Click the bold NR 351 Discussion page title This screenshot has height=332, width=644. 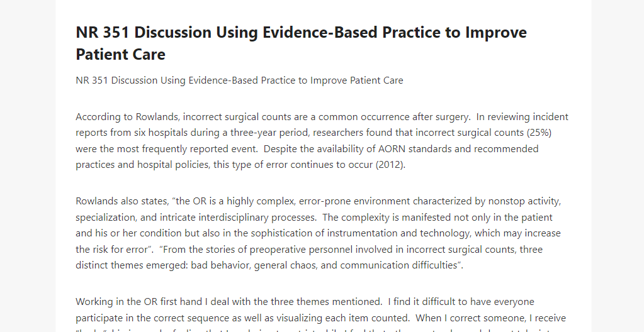301,43
